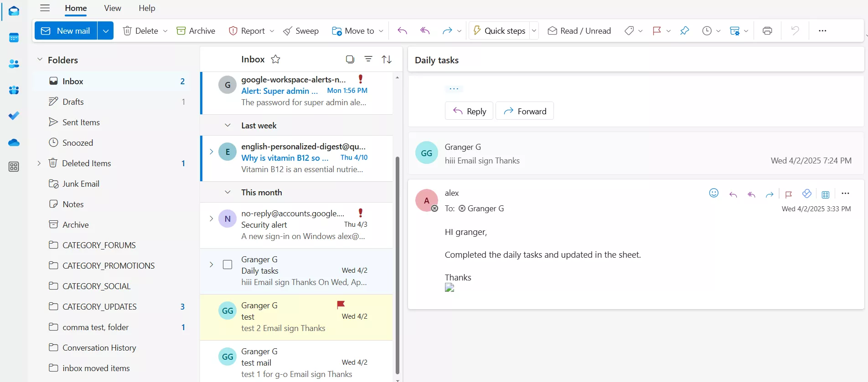The image size is (868, 382).
Task: Unflag the red flag on the test email
Action: pyautogui.click(x=341, y=305)
